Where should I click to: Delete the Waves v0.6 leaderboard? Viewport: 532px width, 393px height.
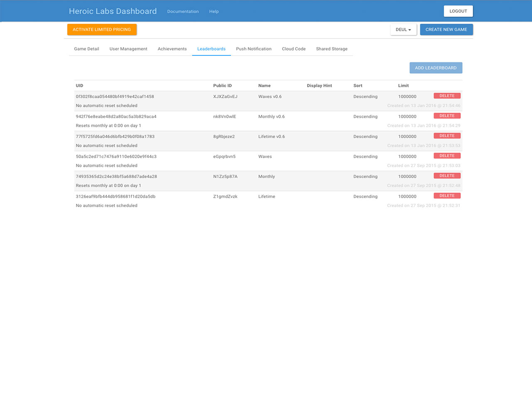click(447, 96)
